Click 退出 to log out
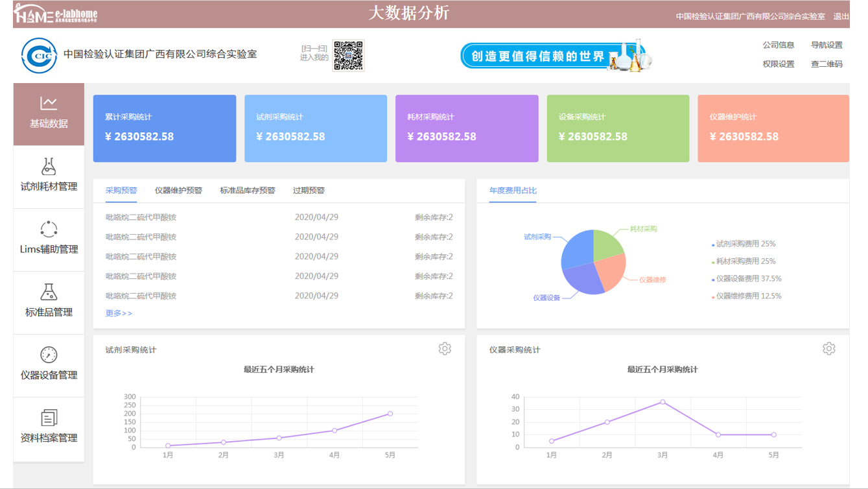 pyautogui.click(x=841, y=16)
